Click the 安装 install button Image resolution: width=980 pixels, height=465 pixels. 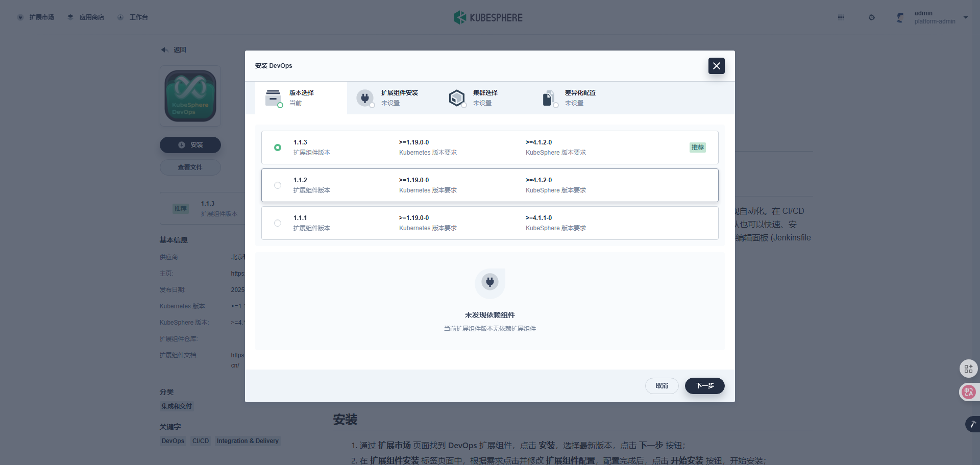[x=190, y=145]
